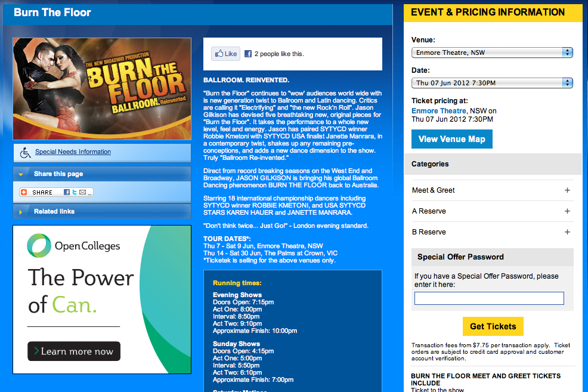Click the 'Doors Open: 7:15pm' line
The height and width of the screenshot is (392, 588).
[x=243, y=303]
